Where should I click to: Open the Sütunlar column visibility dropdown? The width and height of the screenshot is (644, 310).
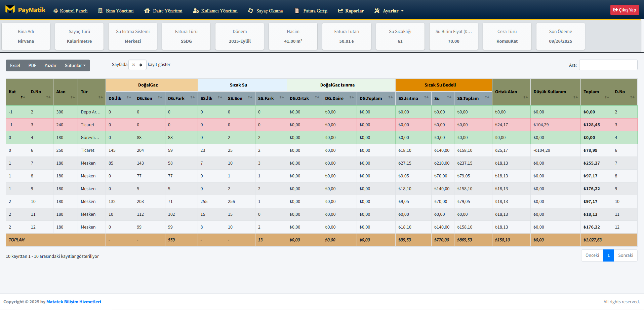click(x=75, y=65)
